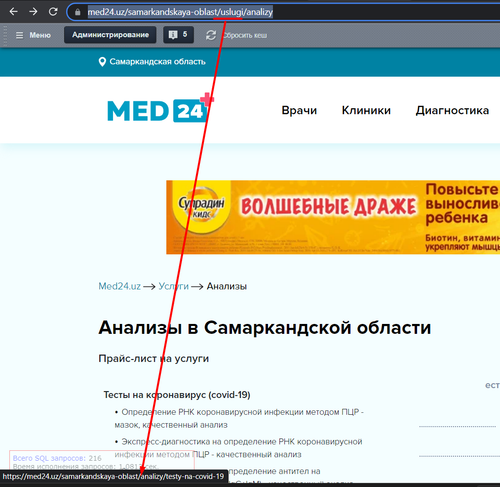Click the Сбросить кеш label
Image resolution: width=500 pixels, height=487 pixels.
pyautogui.click(x=245, y=35)
